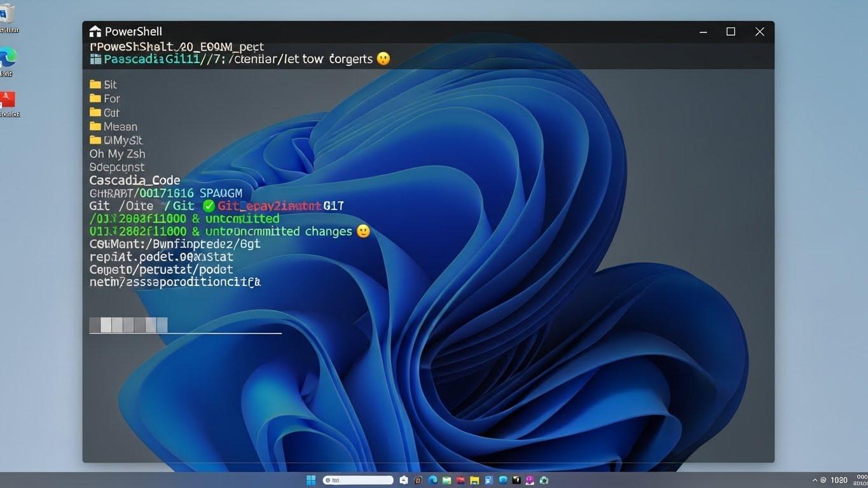Image resolution: width=868 pixels, height=488 pixels.
Task: Click the Windows Start button
Action: click(311, 480)
